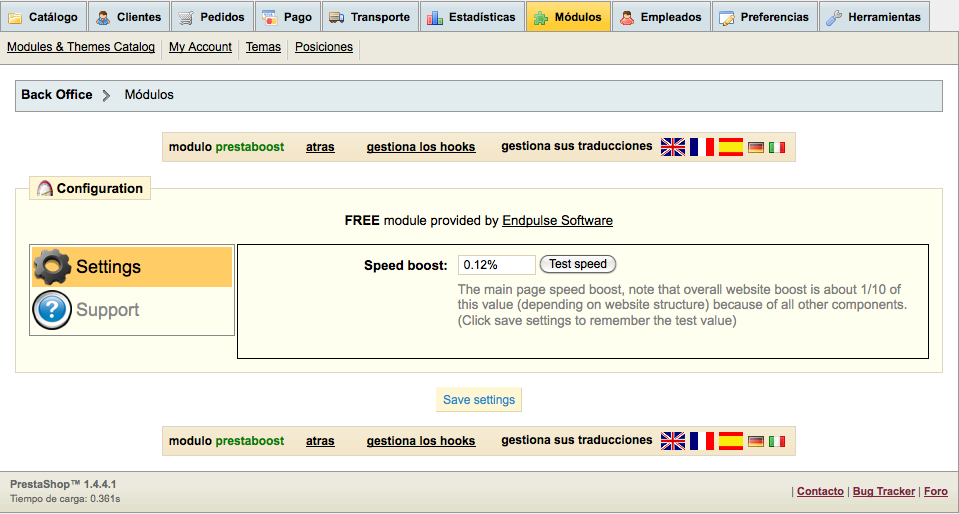Select the Módulos tab
This screenshot has width=959, height=514.
coord(568,17)
